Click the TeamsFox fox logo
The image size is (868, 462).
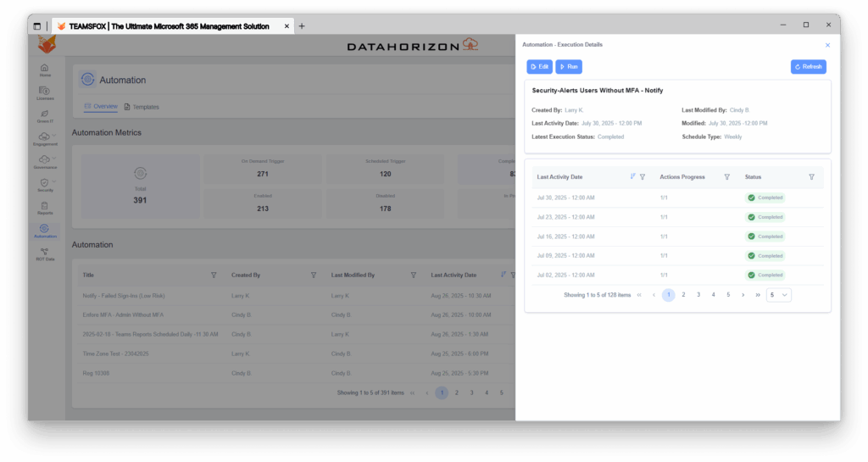(x=47, y=44)
